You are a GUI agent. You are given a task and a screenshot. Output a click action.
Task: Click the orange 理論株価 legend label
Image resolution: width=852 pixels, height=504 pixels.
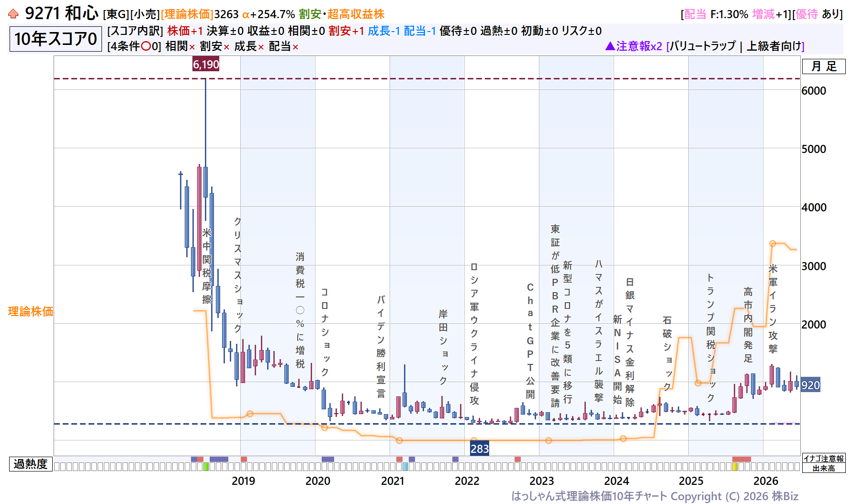point(31,311)
